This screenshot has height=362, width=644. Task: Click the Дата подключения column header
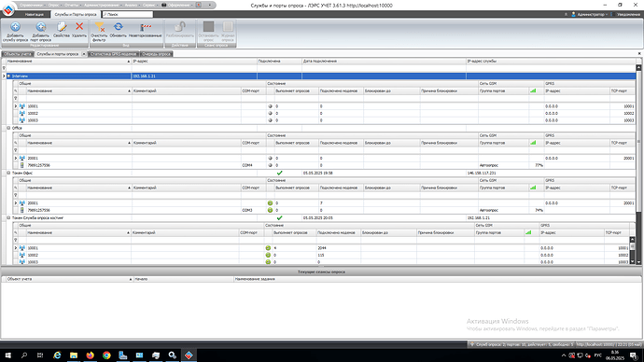click(x=384, y=62)
